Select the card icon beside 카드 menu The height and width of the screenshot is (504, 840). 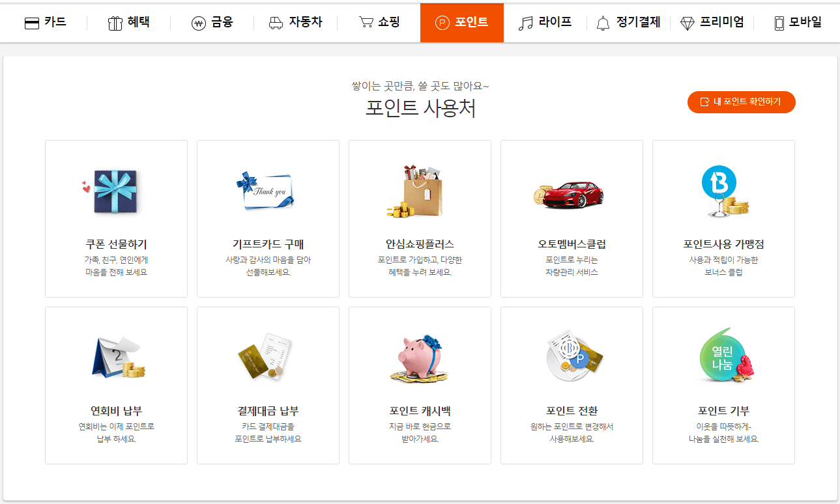[32, 21]
